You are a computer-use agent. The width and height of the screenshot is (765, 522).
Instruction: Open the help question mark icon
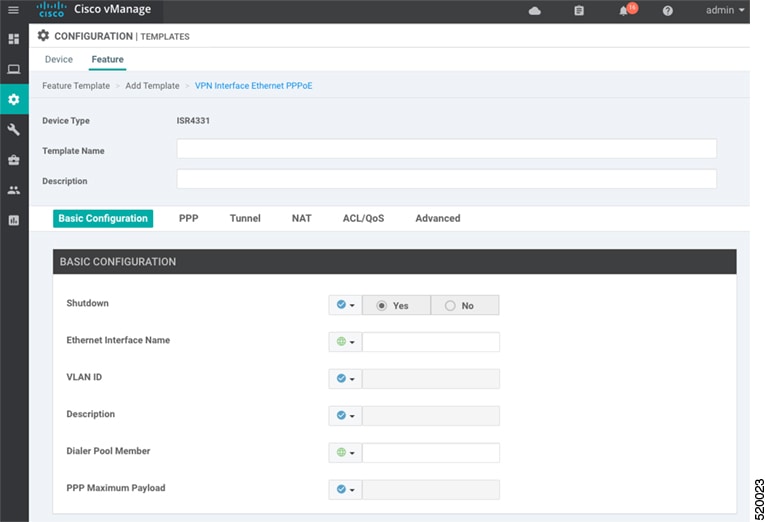[668, 11]
